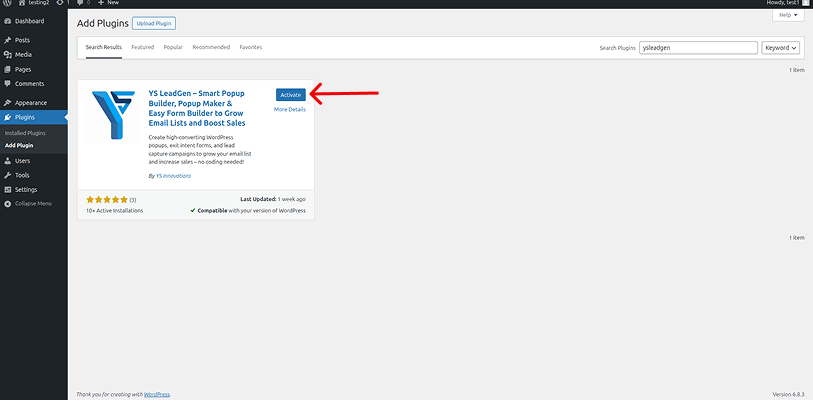Open the comments bubble in admin bar
Viewport: 813px width, 400px height.
[82, 3]
